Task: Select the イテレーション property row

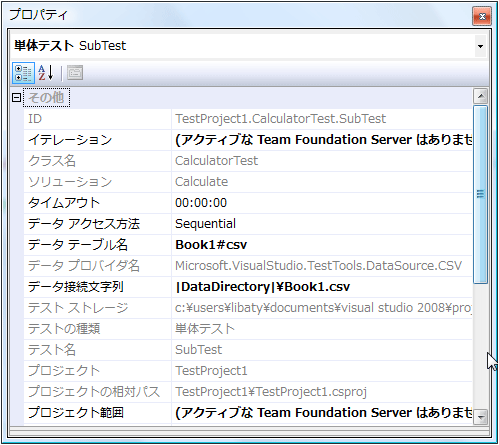Action: click(x=248, y=140)
